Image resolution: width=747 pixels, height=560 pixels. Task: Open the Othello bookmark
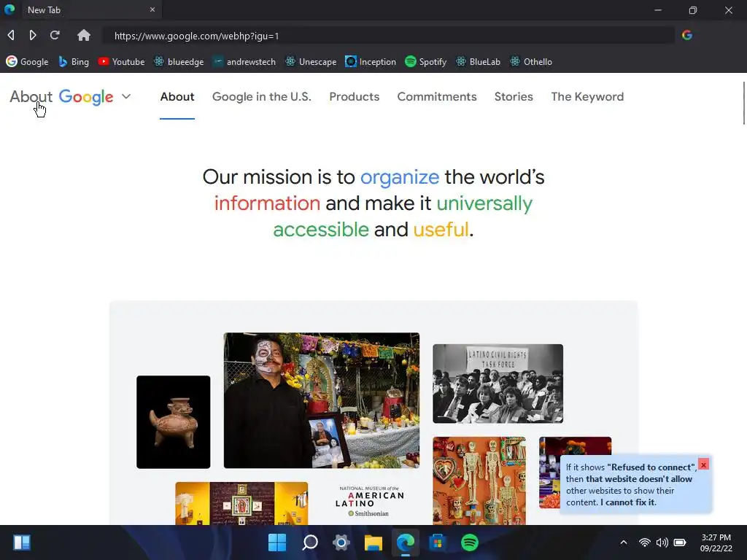[x=531, y=61]
